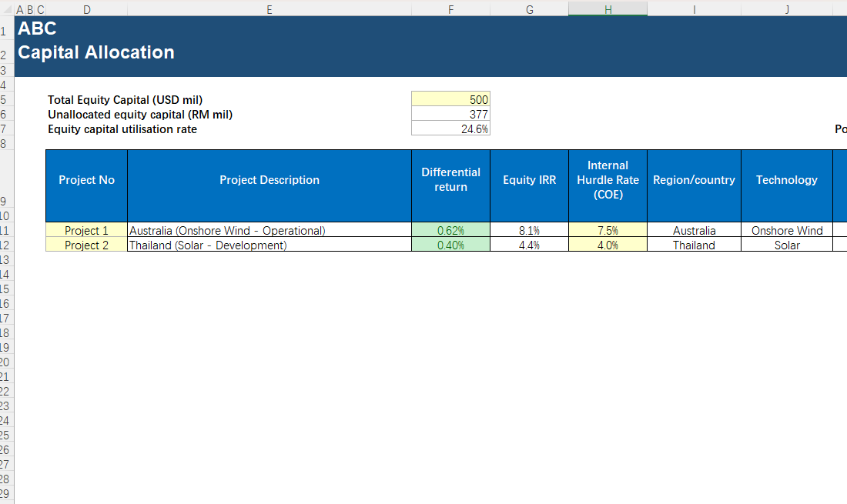
Task: Select the Total Equity Capital value 500
Action: 450,100
